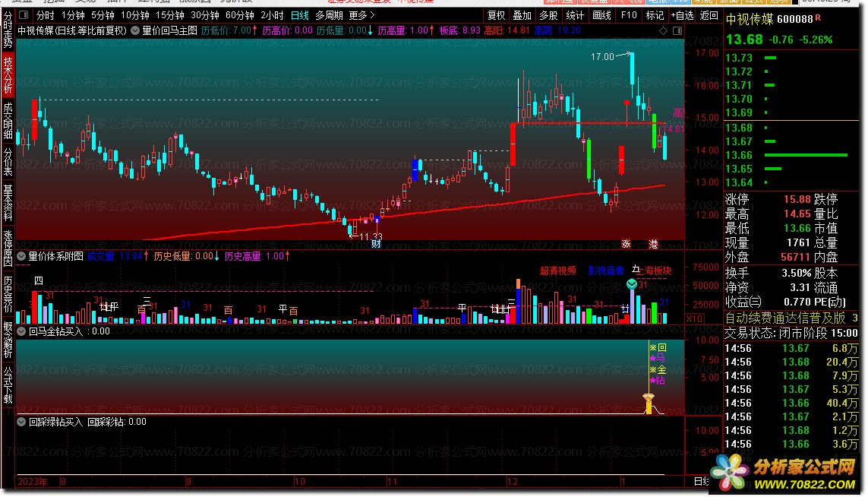Screen dimensions: 868x497
Task: Add stock via +自选 button
Action: click(x=682, y=15)
